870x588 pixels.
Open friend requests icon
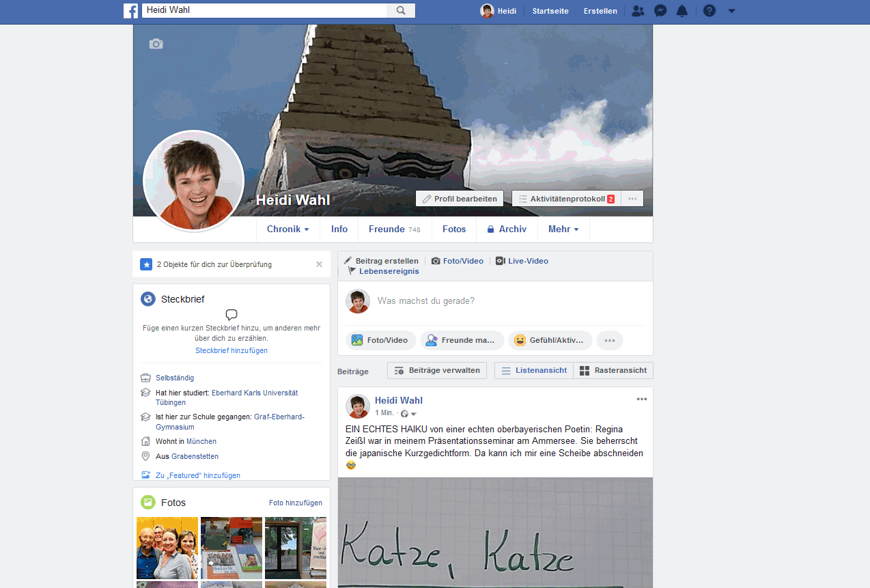(x=638, y=11)
